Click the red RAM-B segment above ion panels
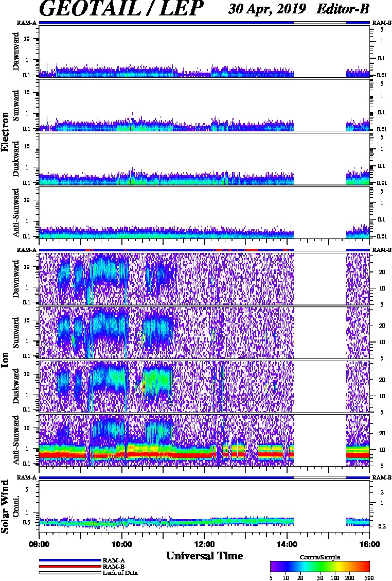The width and height of the screenshot is (392, 581). 252,250
